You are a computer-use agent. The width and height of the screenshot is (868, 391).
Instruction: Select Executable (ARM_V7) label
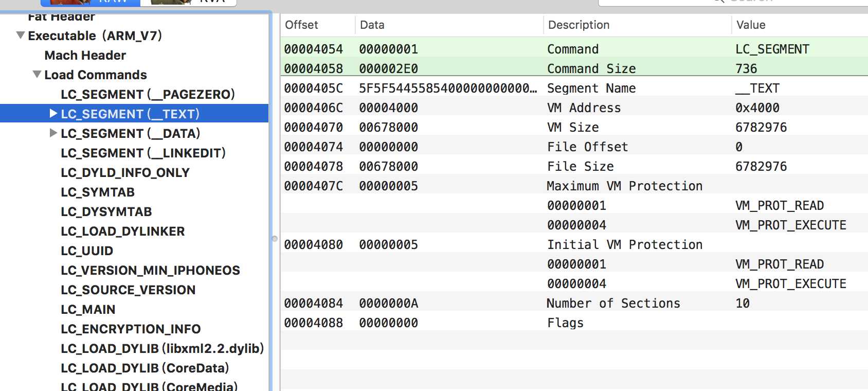tap(95, 35)
